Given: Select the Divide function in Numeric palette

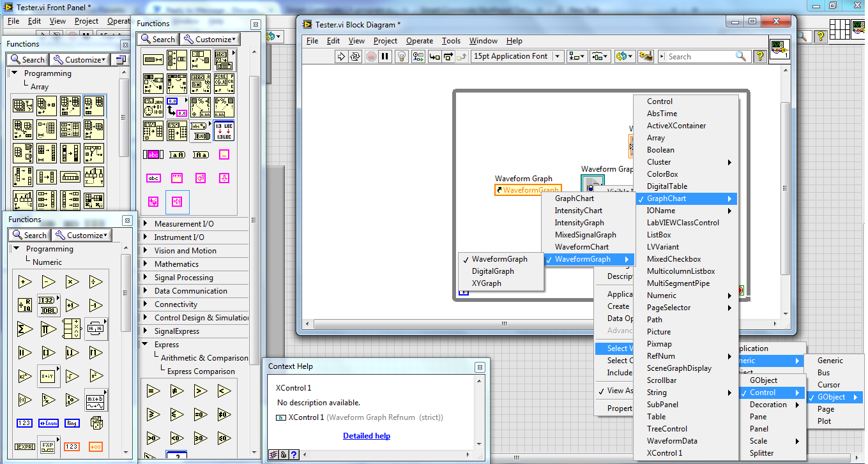Looking at the screenshot, I should [x=96, y=281].
